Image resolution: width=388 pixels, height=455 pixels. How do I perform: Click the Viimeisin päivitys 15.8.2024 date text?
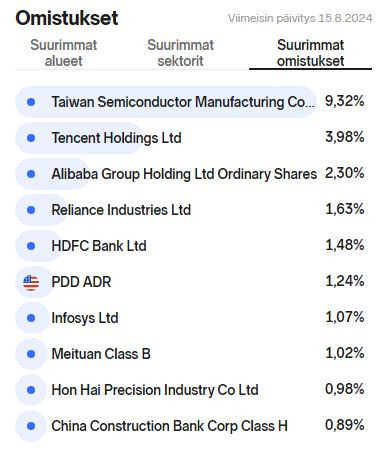pyautogui.click(x=300, y=18)
